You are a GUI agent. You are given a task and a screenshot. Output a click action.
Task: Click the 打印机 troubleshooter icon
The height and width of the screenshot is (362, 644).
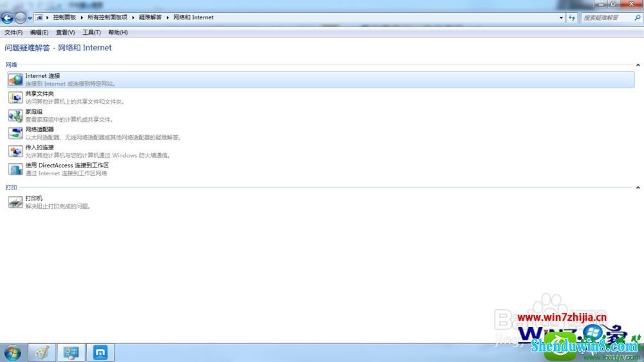coord(15,202)
